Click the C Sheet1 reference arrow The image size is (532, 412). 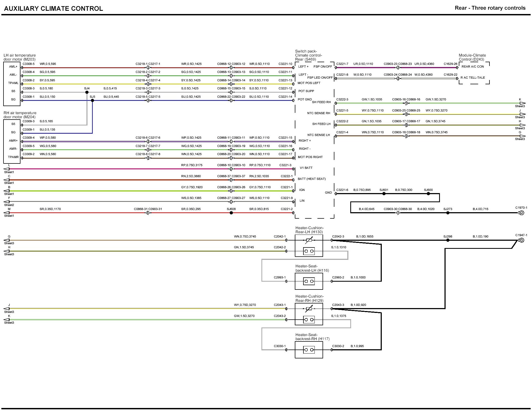[x=6, y=180]
